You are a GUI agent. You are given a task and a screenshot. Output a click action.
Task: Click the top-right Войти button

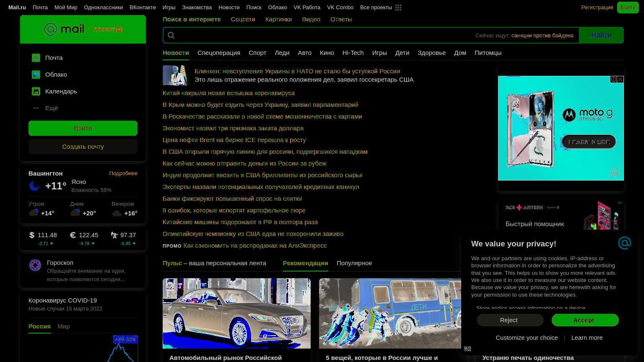coord(628,8)
